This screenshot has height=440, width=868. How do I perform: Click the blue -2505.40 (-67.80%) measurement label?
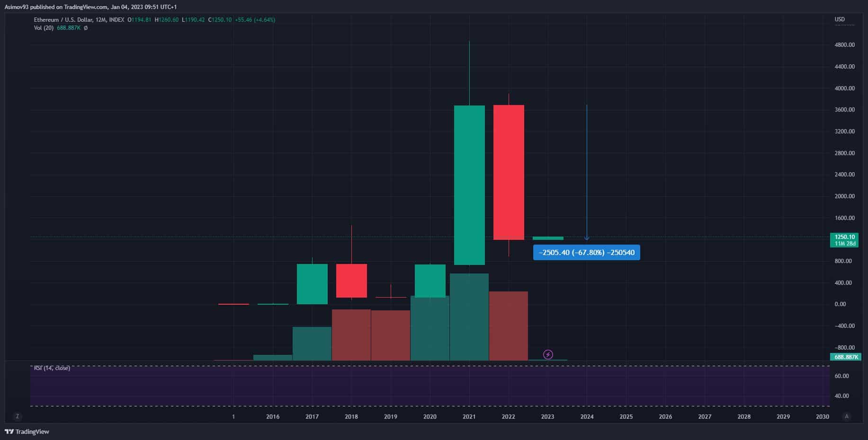click(586, 252)
